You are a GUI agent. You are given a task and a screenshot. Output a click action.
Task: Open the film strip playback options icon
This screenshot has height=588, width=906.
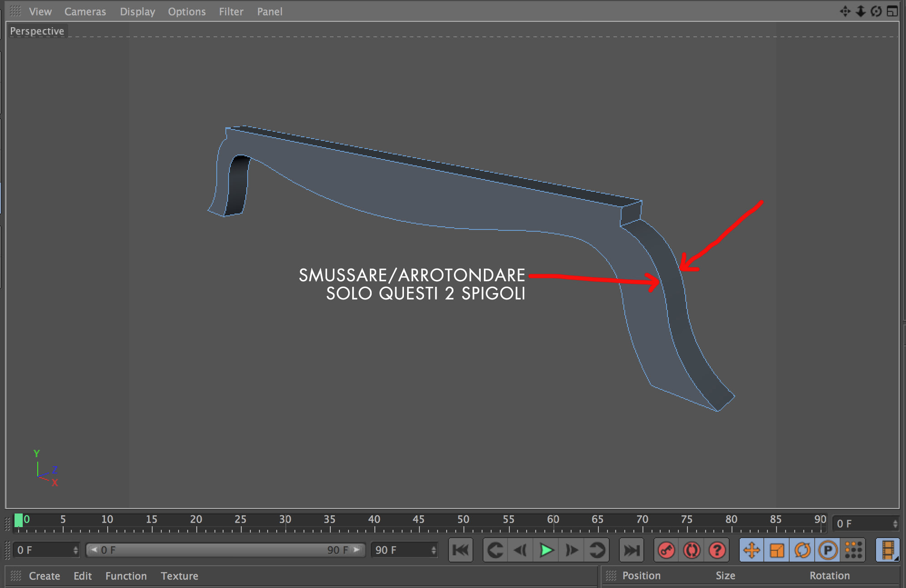coord(887,550)
